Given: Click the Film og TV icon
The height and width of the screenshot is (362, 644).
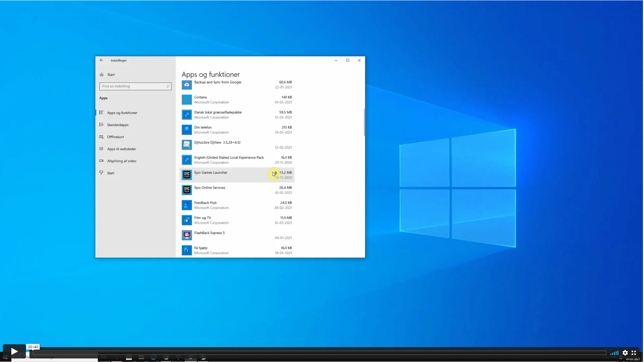Looking at the screenshot, I should (x=187, y=220).
